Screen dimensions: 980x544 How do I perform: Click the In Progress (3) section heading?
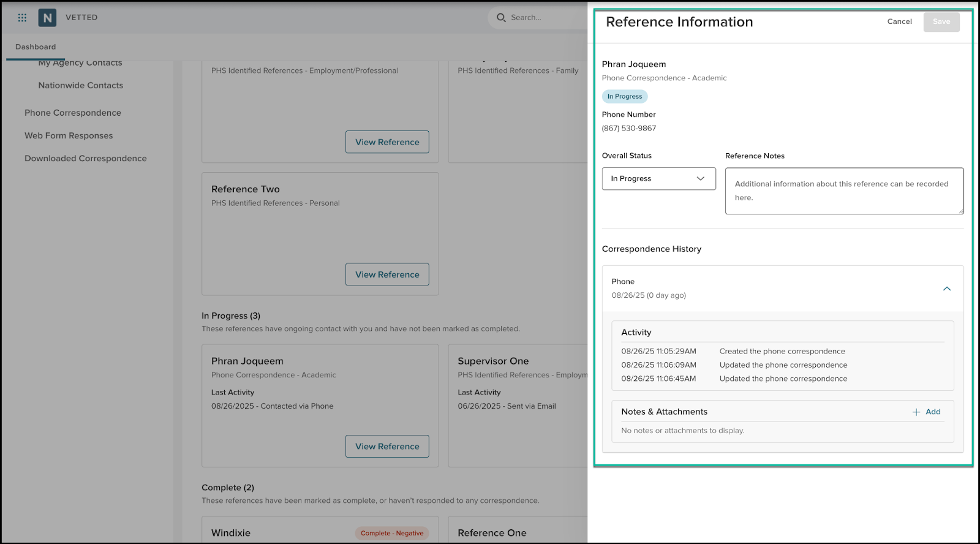(231, 316)
